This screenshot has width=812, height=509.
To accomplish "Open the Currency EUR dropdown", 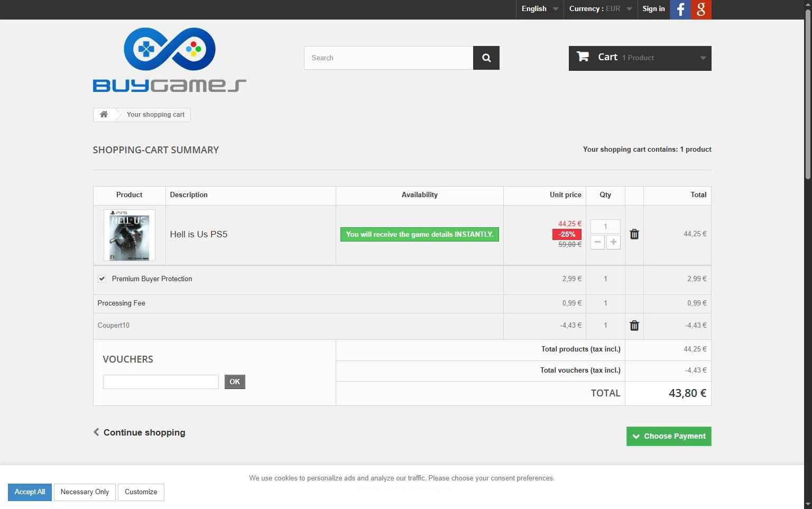I will tap(601, 9).
